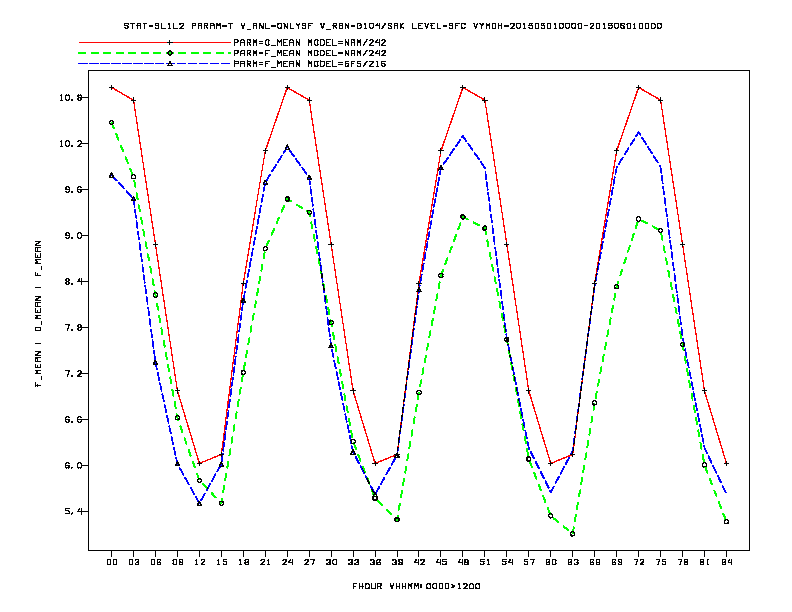Image resolution: width=792 pixels, height=612 pixels.
Task: Click the 7.2 y-axis tick label
Action: [73, 373]
